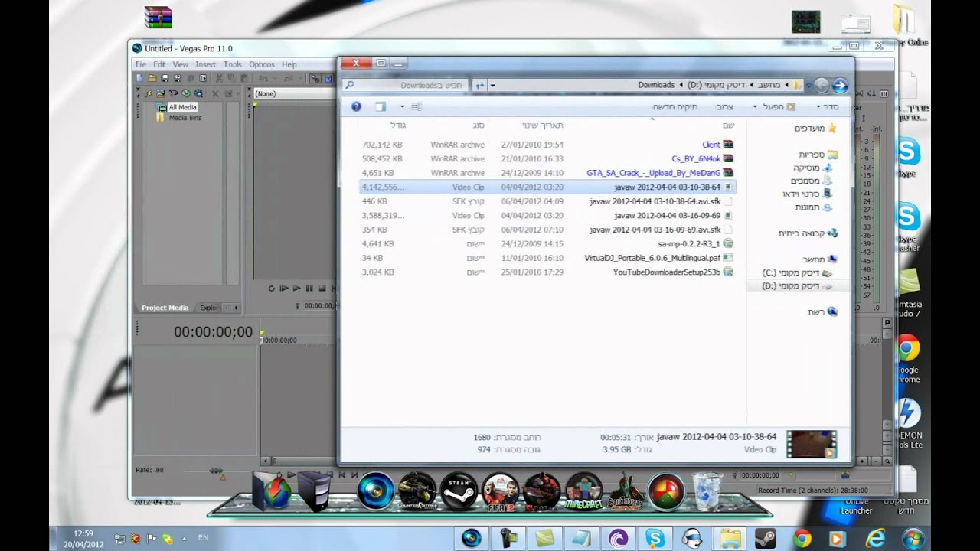980x551 pixels.
Task: Open the Tools menu in Vegas Pro
Action: click(232, 64)
